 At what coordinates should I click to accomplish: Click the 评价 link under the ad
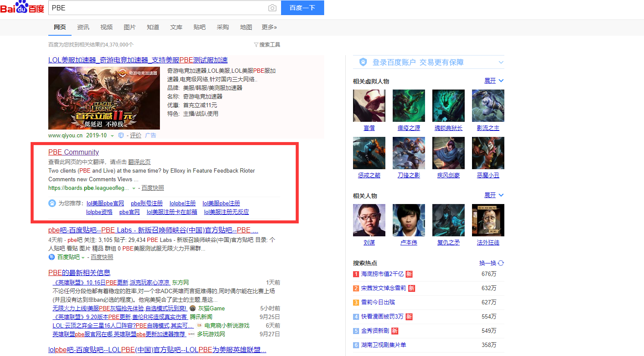click(136, 135)
